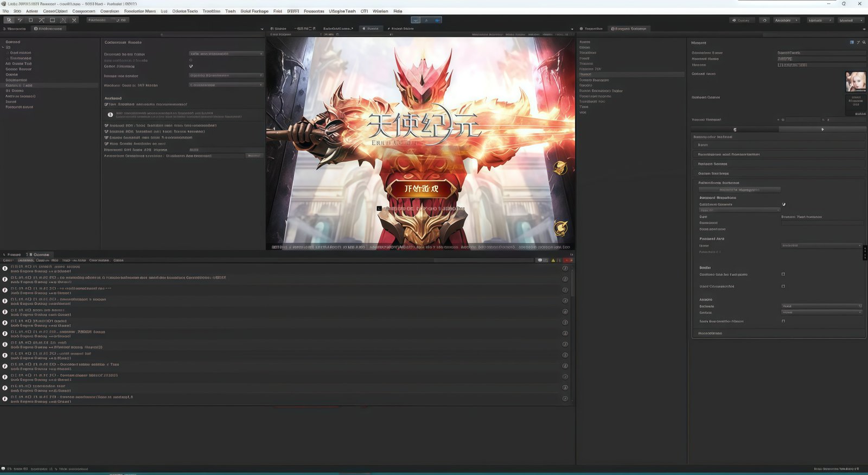Open the Window menu in the menu bar
Image resolution: width=868 pixels, height=475 pixels.
(x=380, y=11)
